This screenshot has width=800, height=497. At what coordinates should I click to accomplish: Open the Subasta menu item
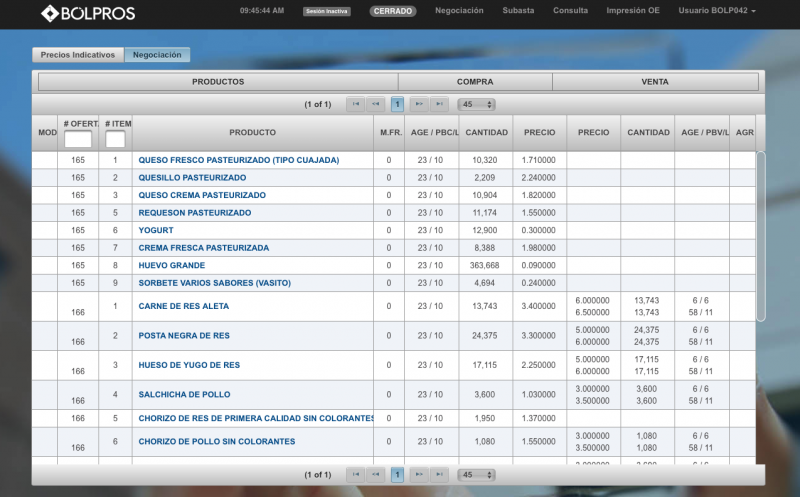pyautogui.click(x=518, y=11)
